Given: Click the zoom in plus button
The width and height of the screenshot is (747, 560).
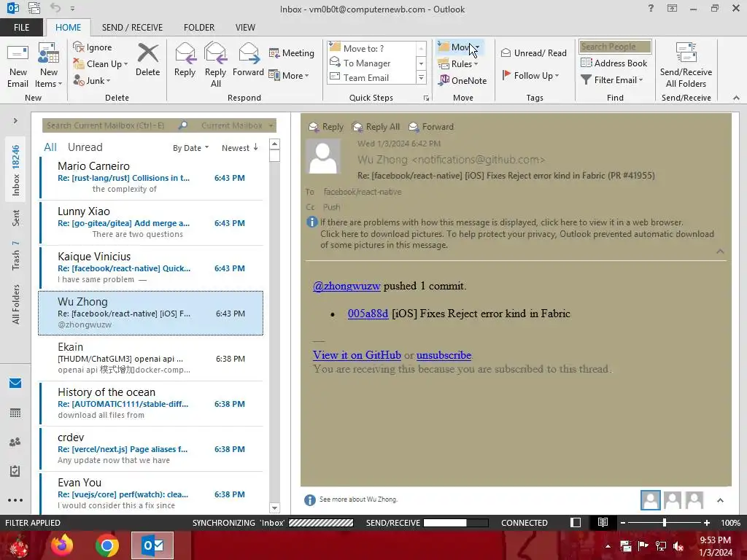Looking at the screenshot, I should tap(706, 523).
